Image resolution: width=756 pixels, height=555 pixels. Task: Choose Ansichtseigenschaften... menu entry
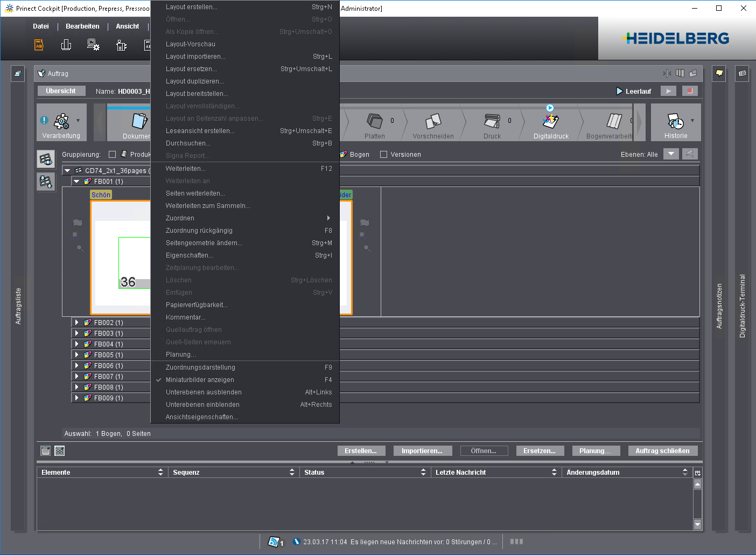(245, 417)
